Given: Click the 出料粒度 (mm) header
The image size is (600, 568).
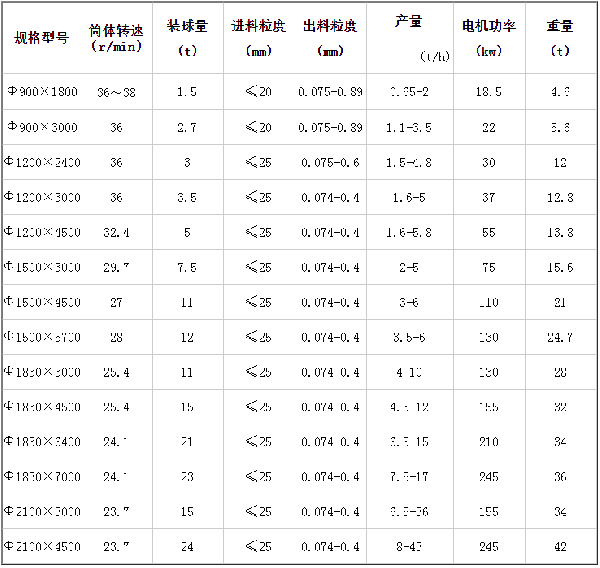Looking at the screenshot, I should click(x=330, y=38).
